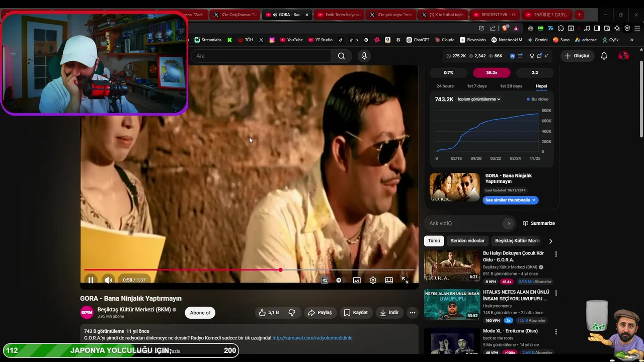Like the video with 5,1 B likes

pos(269,312)
